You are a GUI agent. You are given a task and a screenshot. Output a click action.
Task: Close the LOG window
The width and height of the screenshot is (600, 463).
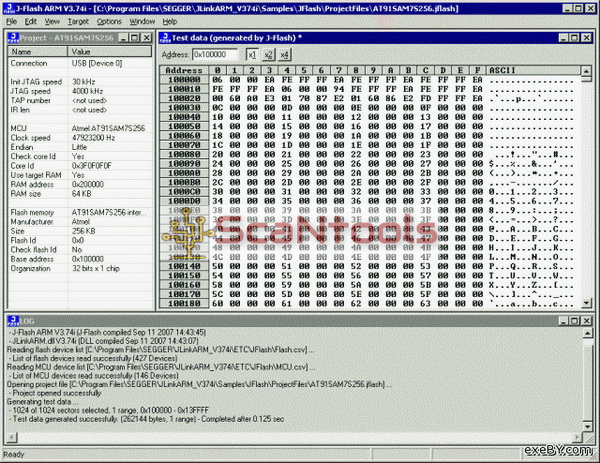coord(587,321)
